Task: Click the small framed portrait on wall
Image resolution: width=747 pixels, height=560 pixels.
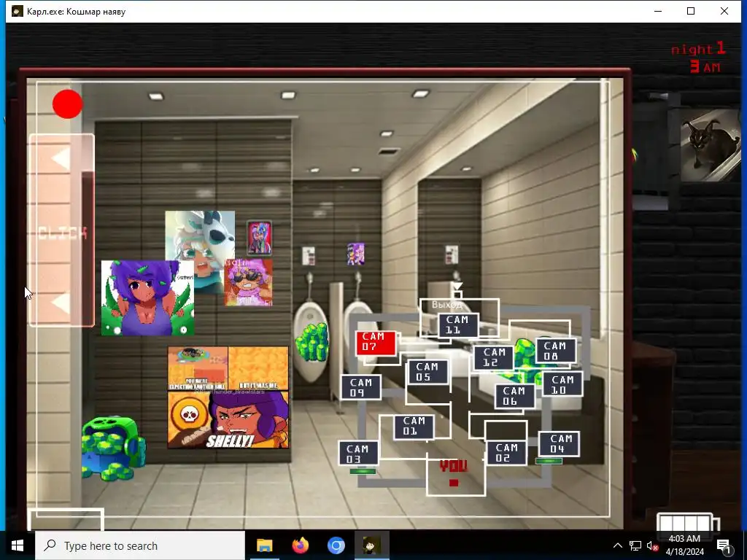Action: [x=259, y=238]
